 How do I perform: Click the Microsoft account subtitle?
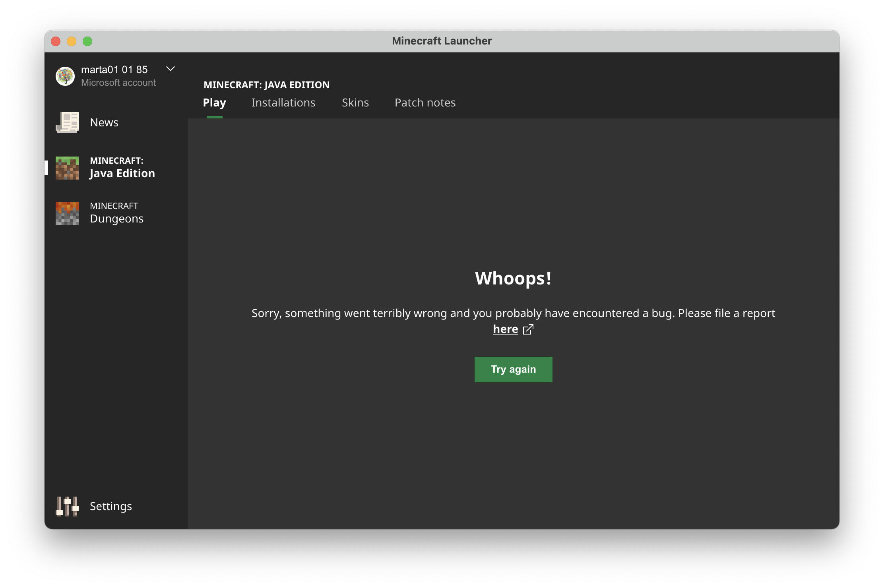click(x=118, y=83)
